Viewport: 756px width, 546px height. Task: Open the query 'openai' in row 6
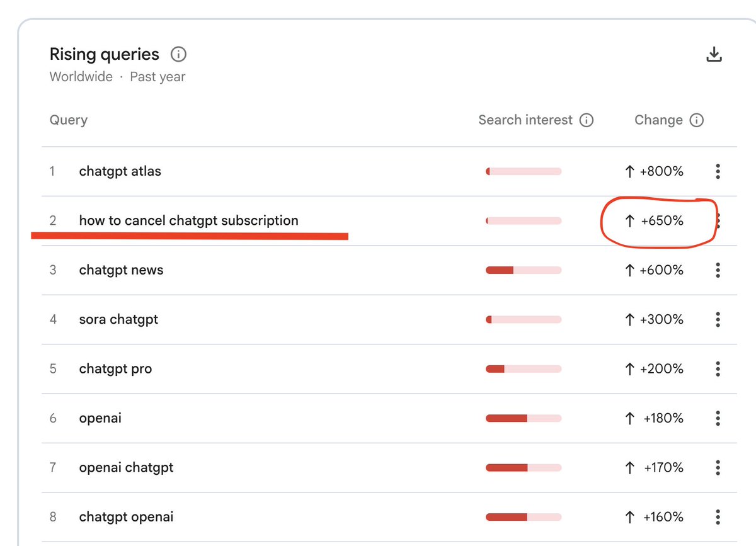pyautogui.click(x=100, y=418)
